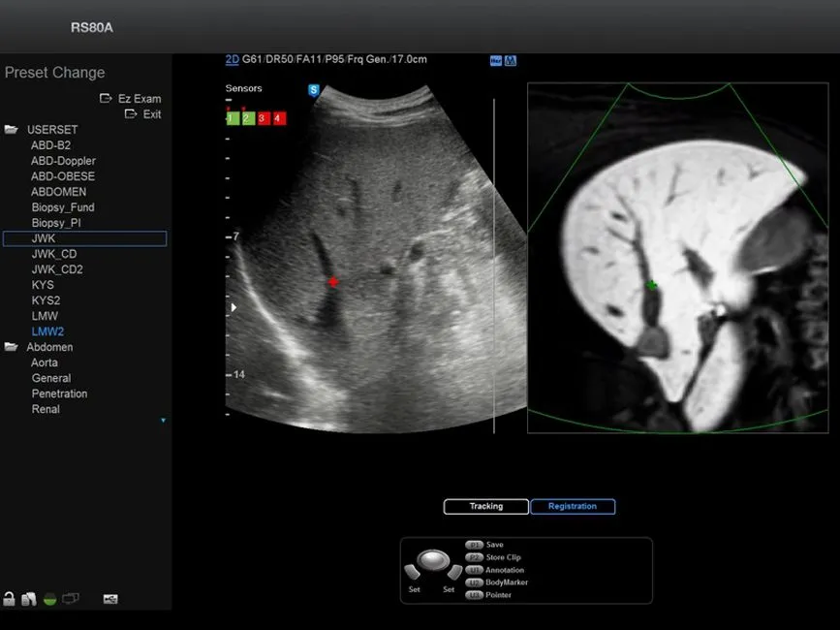Click the dual monitor icon in status bar
Screen dimensions: 840x630
pos(71,600)
